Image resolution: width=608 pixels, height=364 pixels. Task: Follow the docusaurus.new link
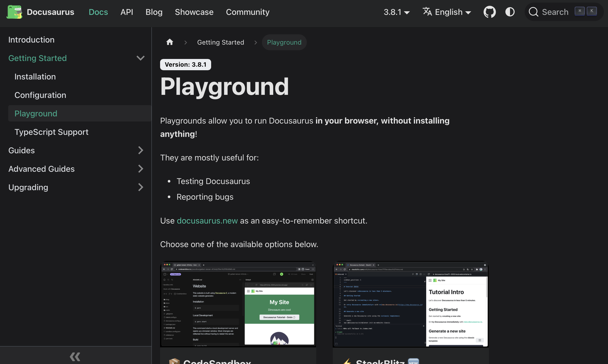[207, 221]
